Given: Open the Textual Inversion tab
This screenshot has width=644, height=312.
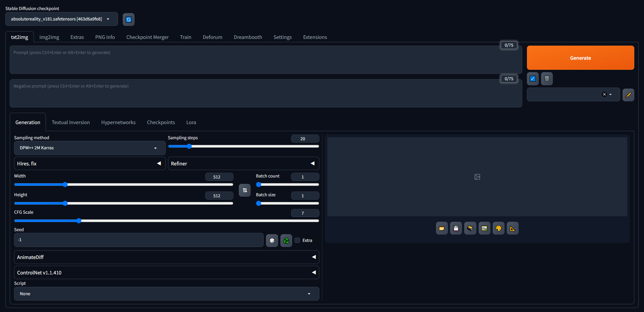Looking at the screenshot, I should [70, 122].
